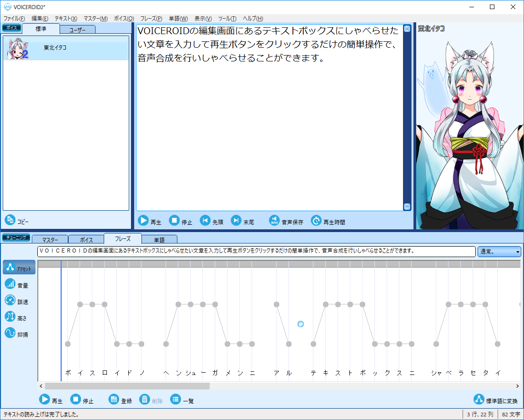Open the ファイル(F) menu
The image size is (524, 420).
coord(14,19)
